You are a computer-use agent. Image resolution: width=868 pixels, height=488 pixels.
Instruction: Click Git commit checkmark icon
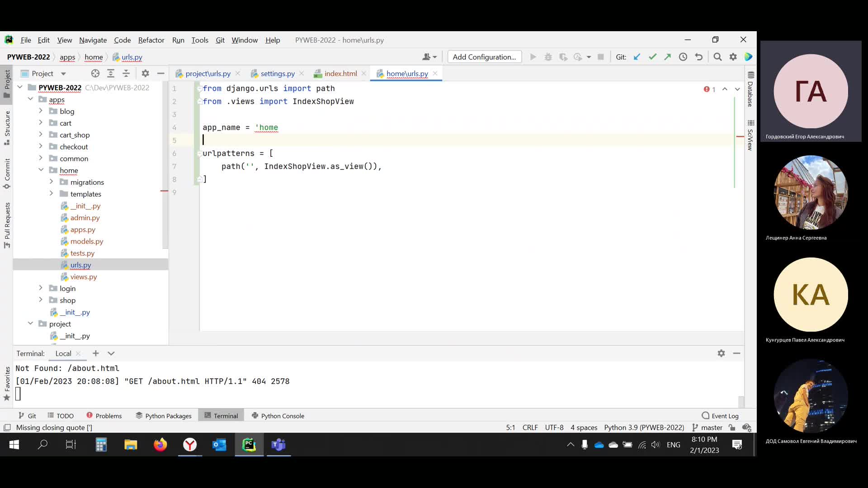(652, 57)
